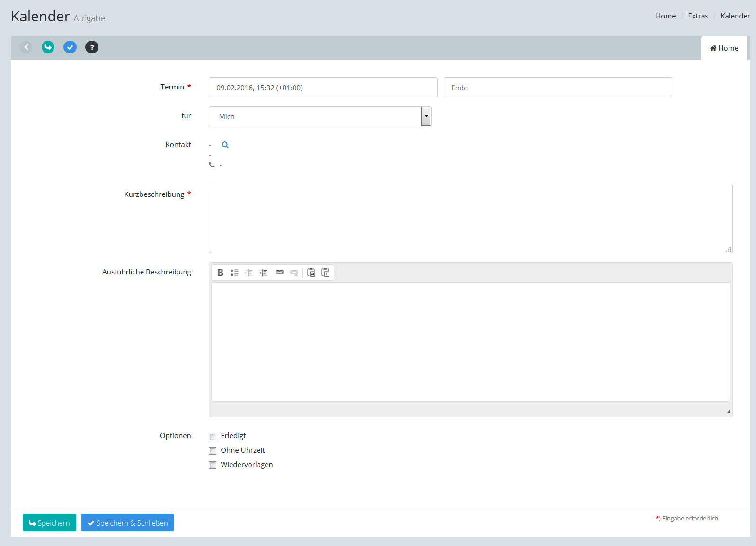Click the back arrow icon in toolbar

pyautogui.click(x=26, y=47)
